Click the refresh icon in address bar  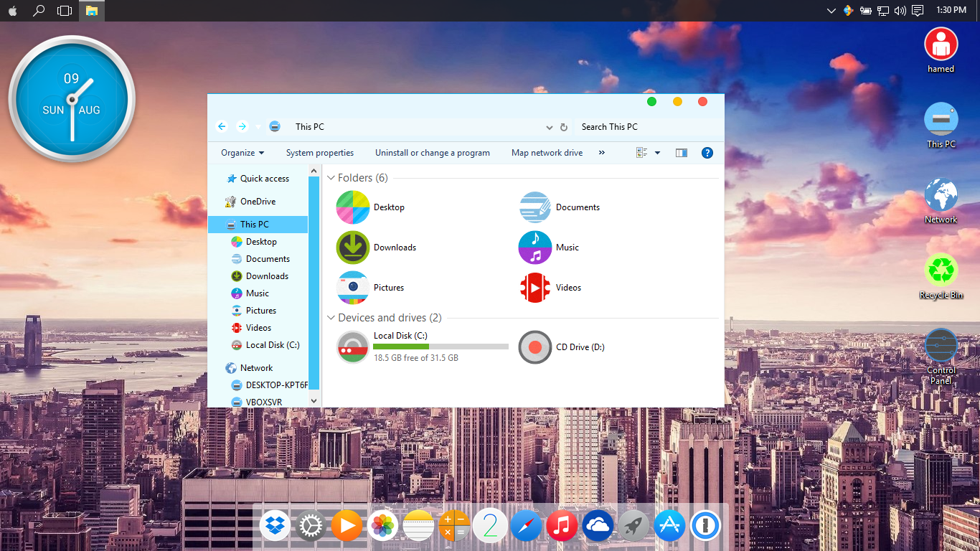pyautogui.click(x=564, y=127)
